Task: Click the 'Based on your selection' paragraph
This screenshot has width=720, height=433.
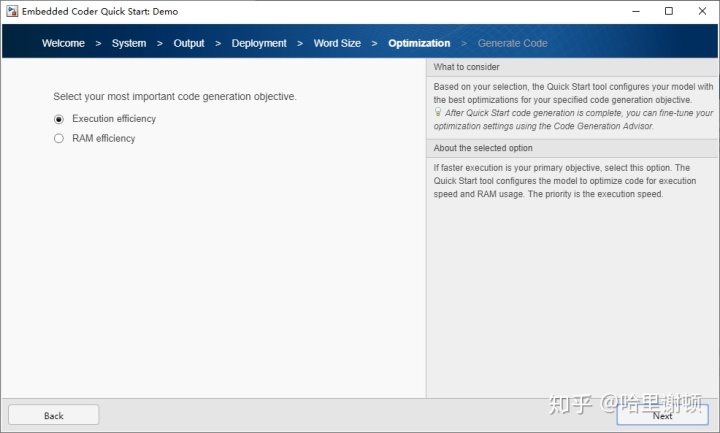Action: 573,93
